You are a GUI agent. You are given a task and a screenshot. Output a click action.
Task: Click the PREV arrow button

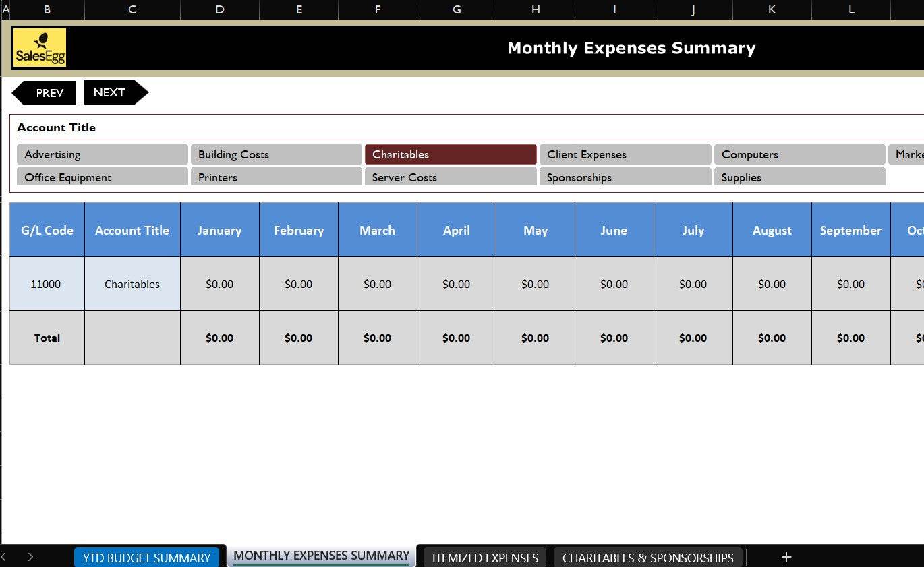(x=45, y=93)
